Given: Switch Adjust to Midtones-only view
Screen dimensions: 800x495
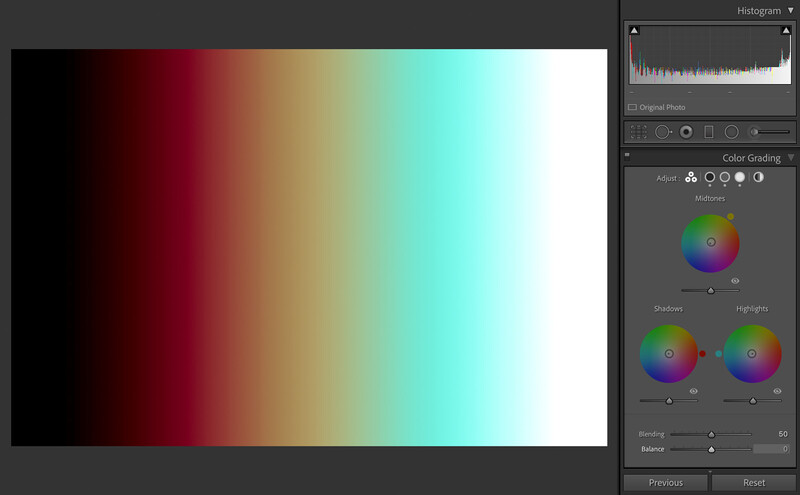Looking at the screenshot, I should 724,177.
